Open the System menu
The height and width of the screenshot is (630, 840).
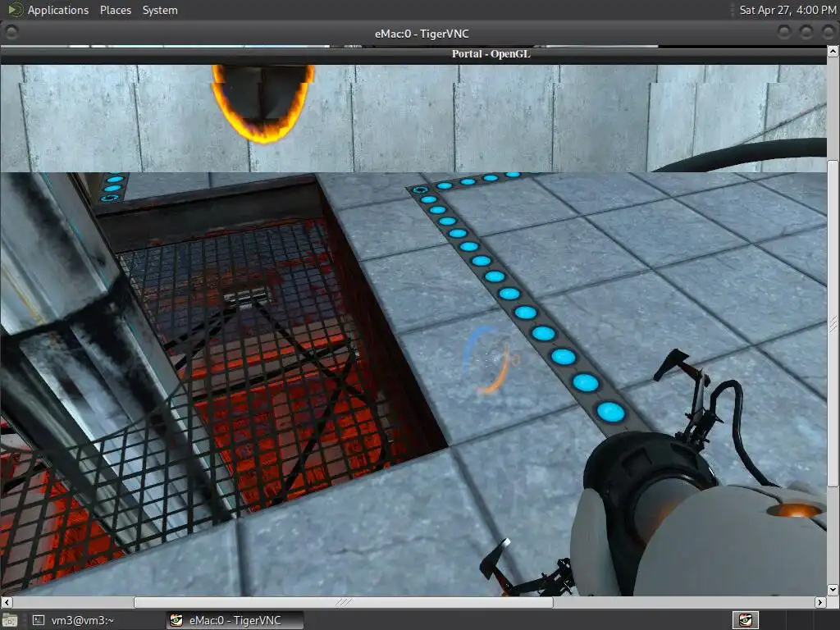(160, 10)
